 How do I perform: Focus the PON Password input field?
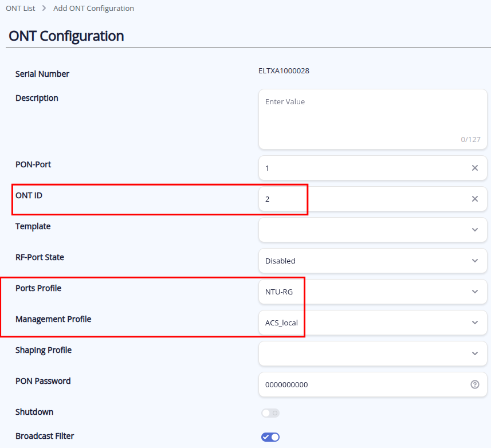(x=361, y=384)
